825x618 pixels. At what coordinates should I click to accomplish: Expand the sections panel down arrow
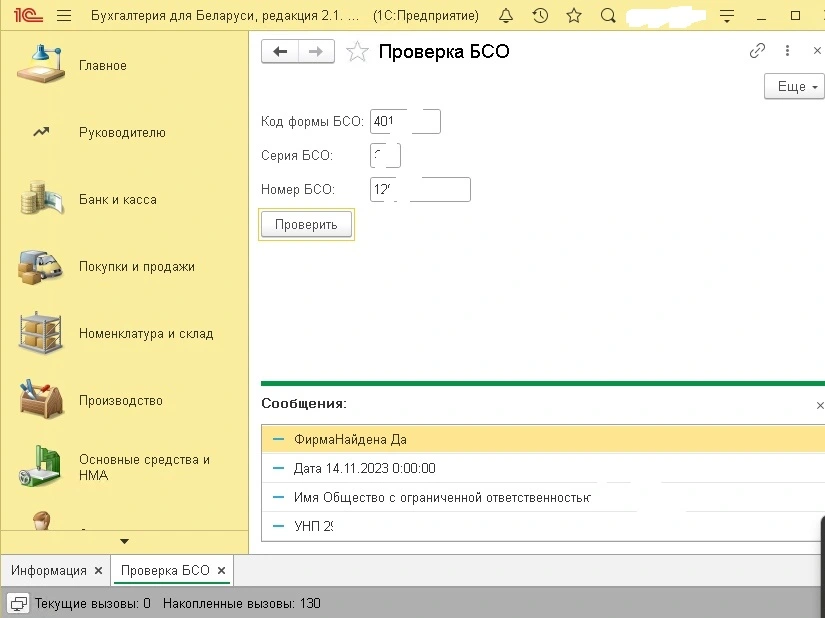point(124,541)
